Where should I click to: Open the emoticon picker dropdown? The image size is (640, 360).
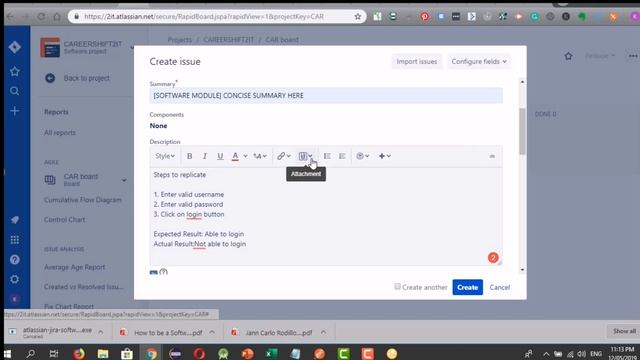pyautogui.click(x=362, y=156)
